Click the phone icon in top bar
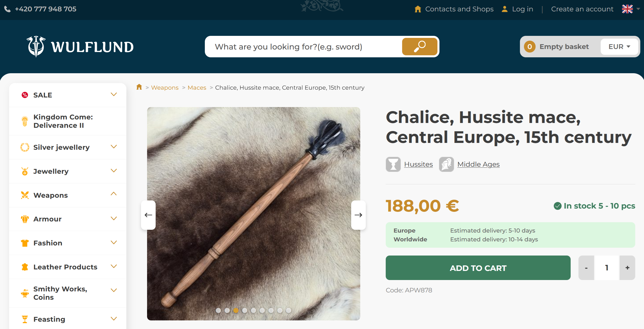The image size is (644, 329). pos(8,9)
